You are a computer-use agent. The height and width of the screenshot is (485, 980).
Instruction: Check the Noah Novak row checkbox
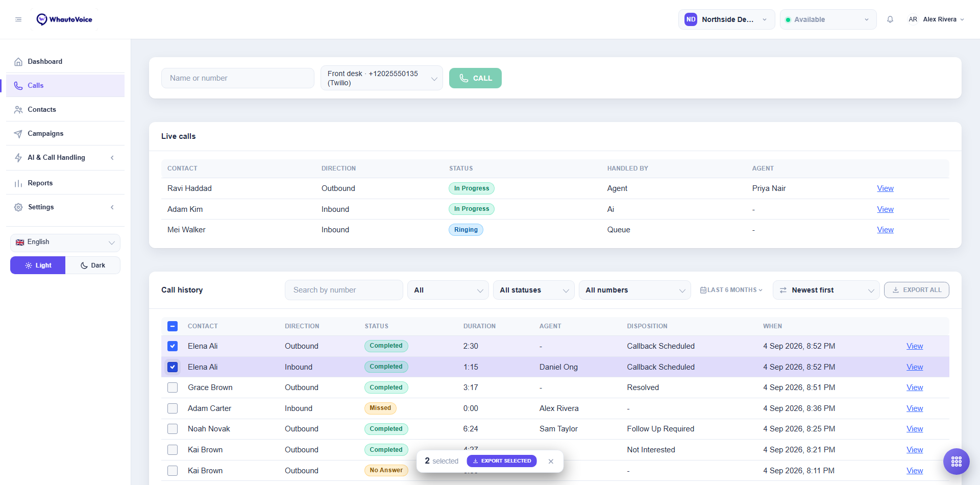(173, 429)
